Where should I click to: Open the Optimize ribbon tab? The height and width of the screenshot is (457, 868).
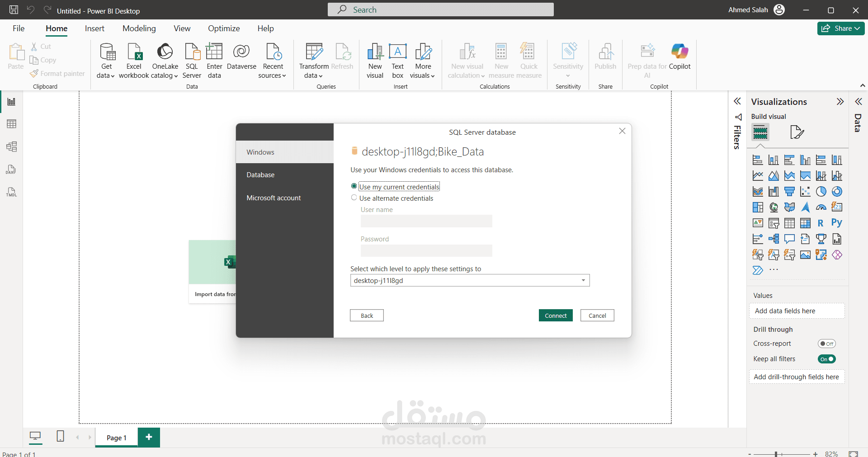[224, 28]
